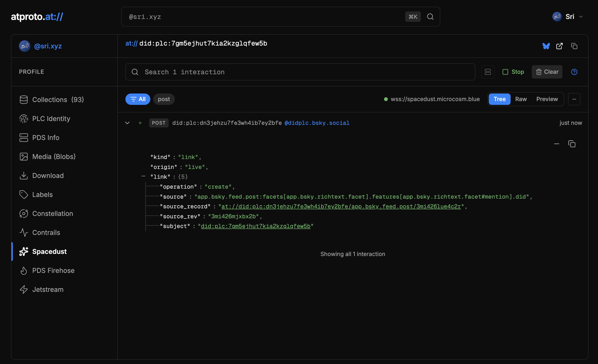Select the All filter pill

tap(138, 99)
